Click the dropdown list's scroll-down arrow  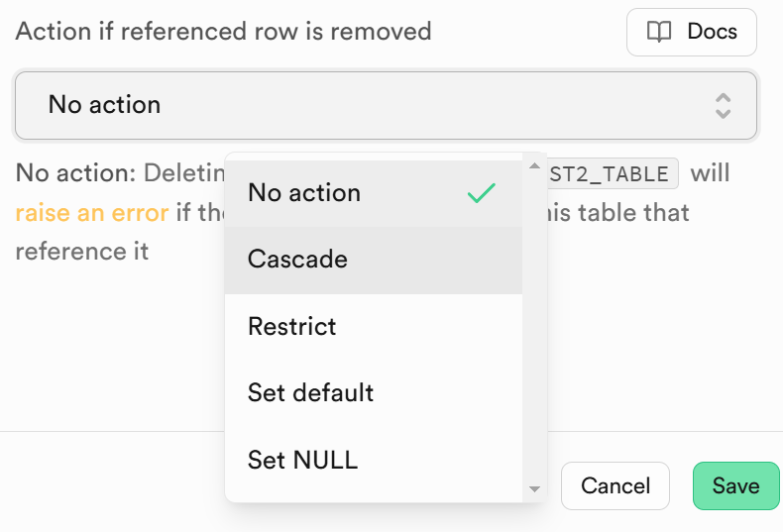(x=534, y=489)
